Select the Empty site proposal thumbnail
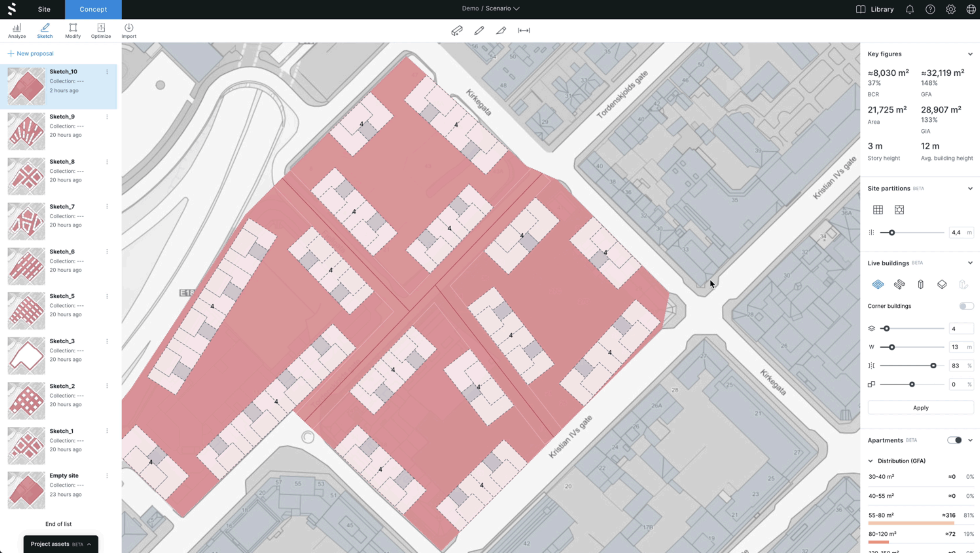The image size is (980, 553). (x=26, y=490)
